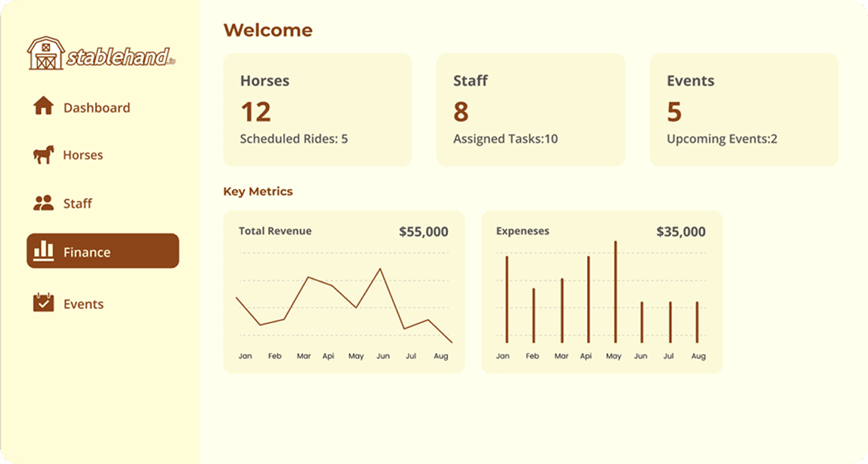
Task: Open the Horses summary card
Action: pyautogui.click(x=317, y=110)
